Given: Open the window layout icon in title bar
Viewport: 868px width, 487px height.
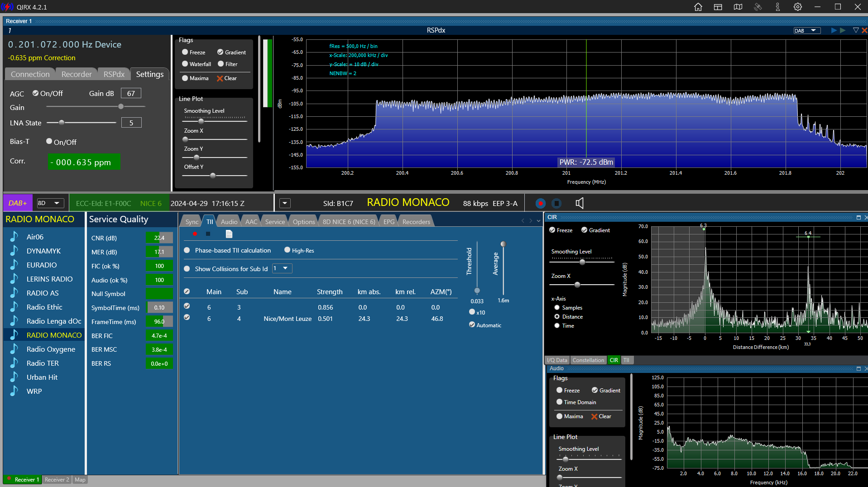Looking at the screenshot, I should (x=718, y=7).
